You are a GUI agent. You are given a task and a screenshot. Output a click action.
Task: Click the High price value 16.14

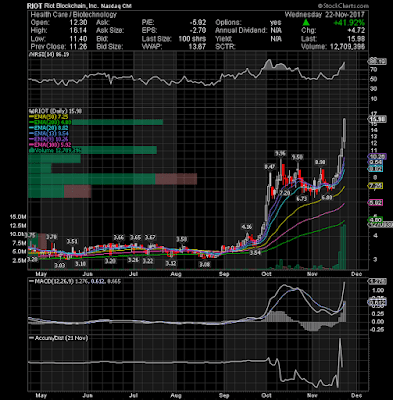click(x=79, y=31)
